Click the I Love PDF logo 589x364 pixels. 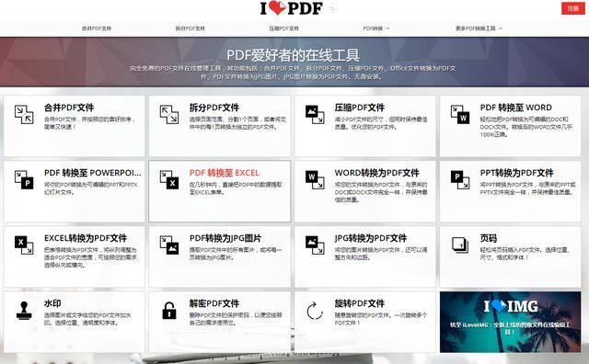click(x=291, y=8)
